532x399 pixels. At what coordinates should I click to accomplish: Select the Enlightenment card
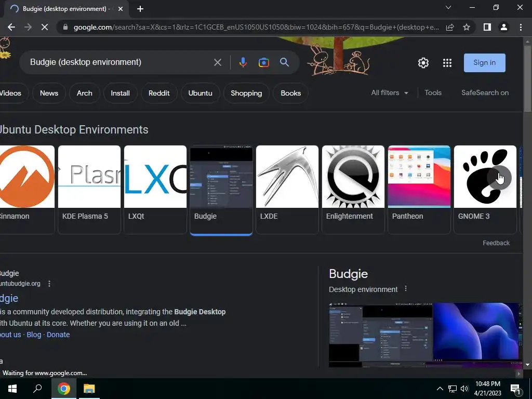tap(353, 190)
